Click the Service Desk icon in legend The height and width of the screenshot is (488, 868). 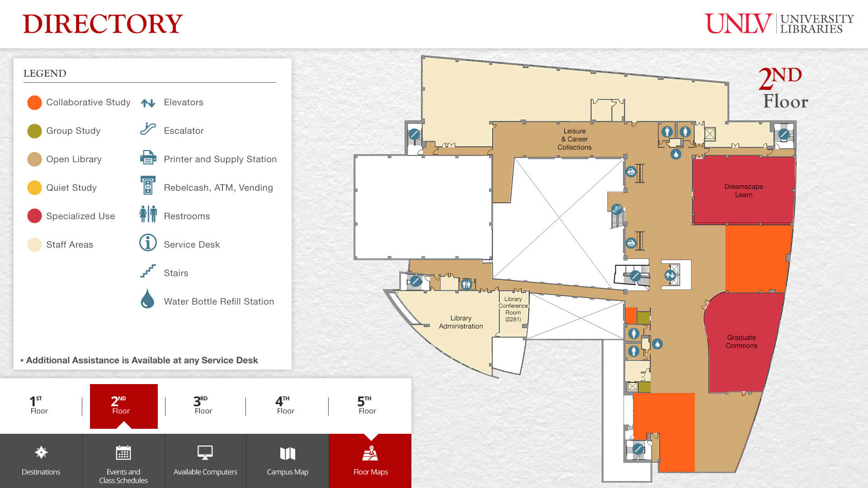click(148, 244)
